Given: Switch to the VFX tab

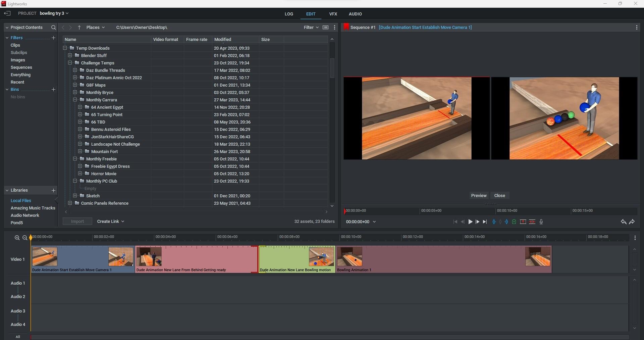Looking at the screenshot, I should tap(333, 14).
